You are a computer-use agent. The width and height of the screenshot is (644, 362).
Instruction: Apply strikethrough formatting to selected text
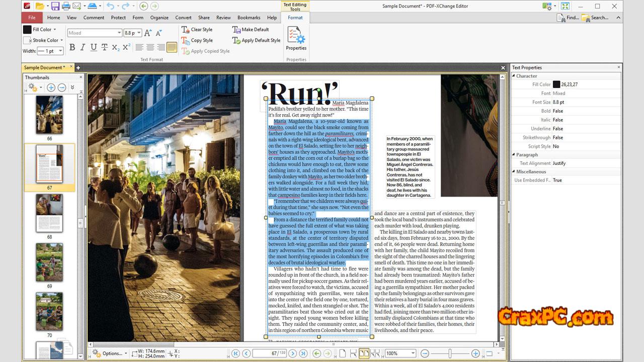[105, 47]
